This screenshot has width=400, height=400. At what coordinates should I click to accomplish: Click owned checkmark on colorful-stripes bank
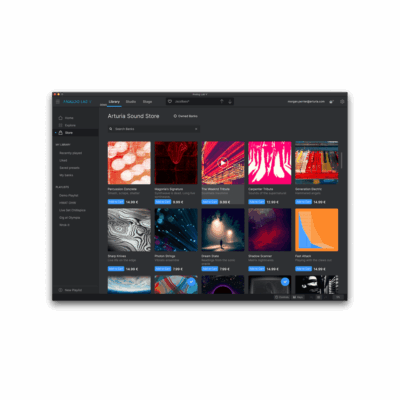(x=191, y=282)
